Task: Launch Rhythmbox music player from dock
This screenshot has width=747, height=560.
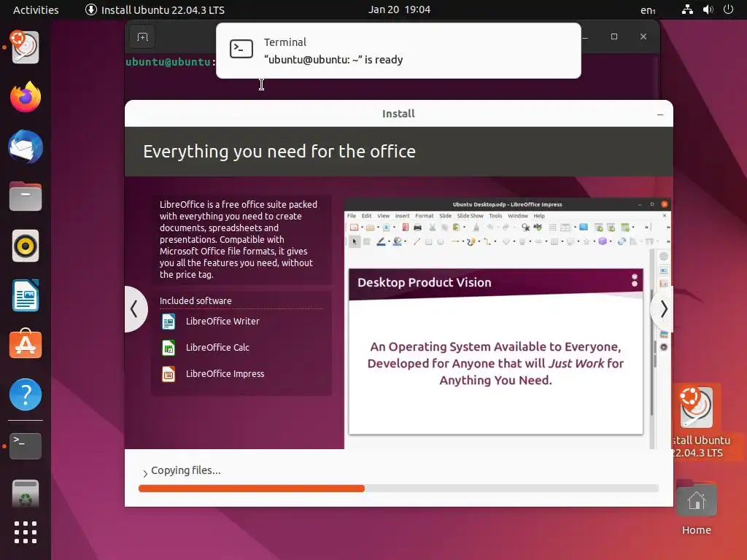Action: (26, 246)
